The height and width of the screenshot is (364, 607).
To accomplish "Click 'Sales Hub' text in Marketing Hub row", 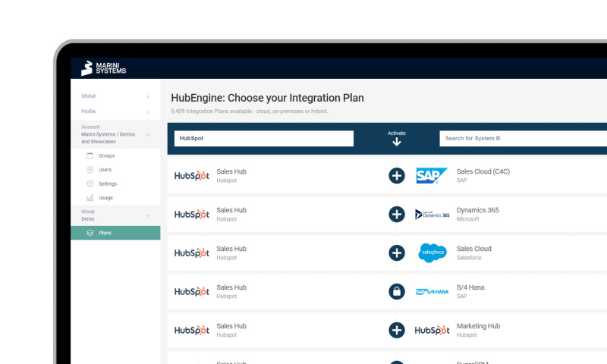I will [231, 326].
